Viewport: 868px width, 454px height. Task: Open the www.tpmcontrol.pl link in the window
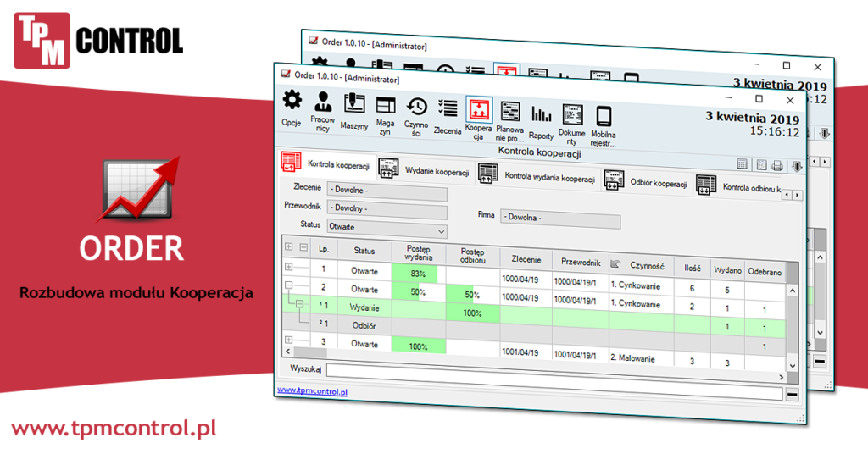point(312,391)
